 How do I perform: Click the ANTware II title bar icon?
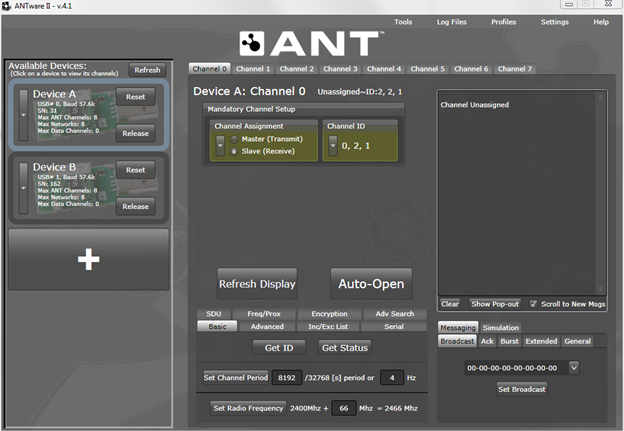[6, 6]
